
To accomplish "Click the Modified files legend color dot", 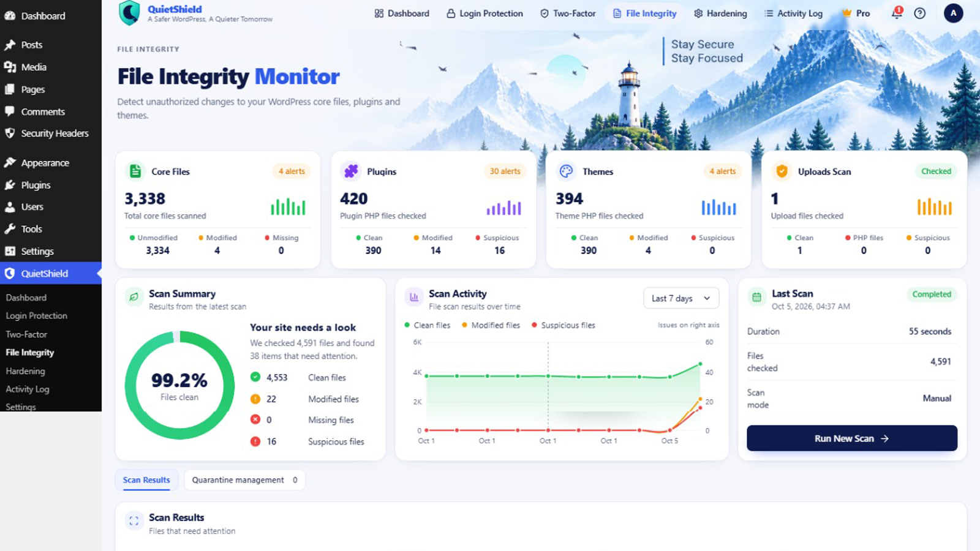I will (x=465, y=325).
